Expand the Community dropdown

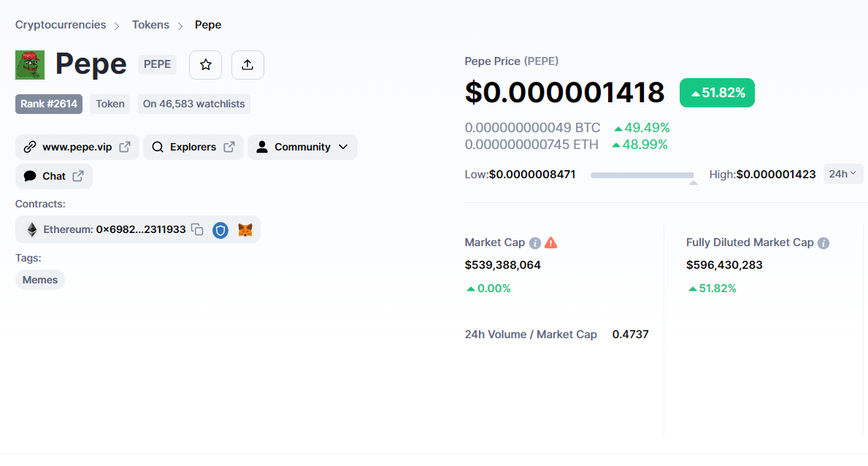pyautogui.click(x=302, y=147)
